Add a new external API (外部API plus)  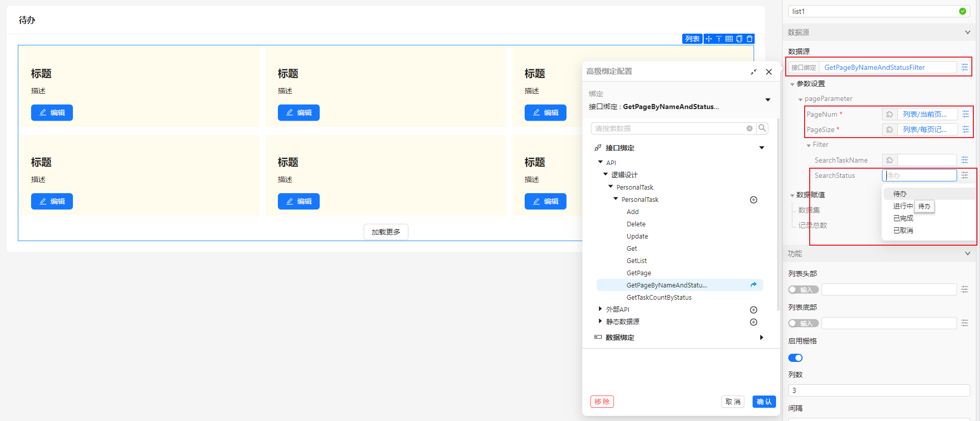(754, 310)
